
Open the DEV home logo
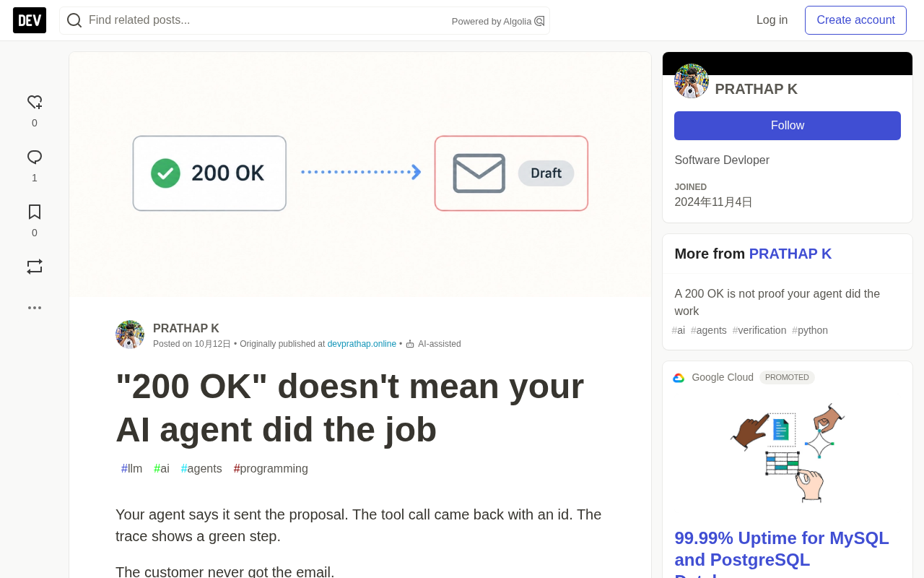[30, 20]
